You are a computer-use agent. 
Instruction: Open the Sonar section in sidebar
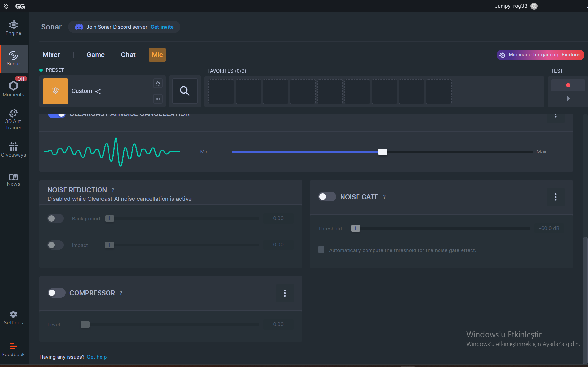coord(13,59)
